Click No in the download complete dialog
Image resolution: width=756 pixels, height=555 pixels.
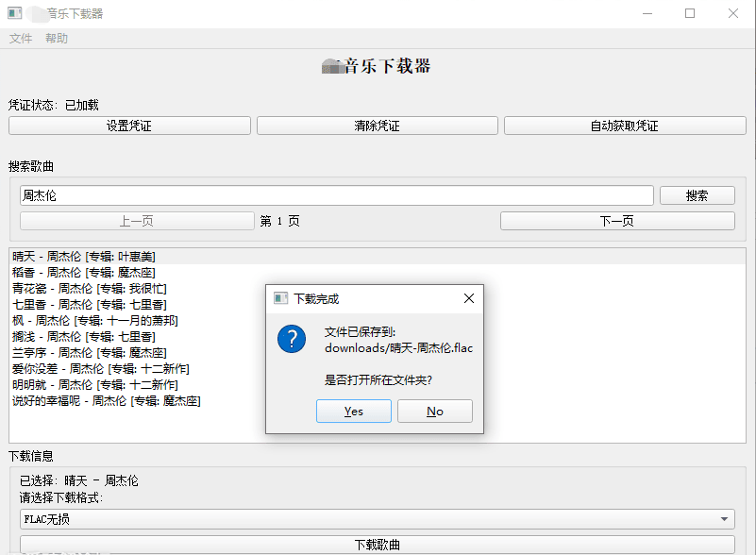(x=434, y=412)
